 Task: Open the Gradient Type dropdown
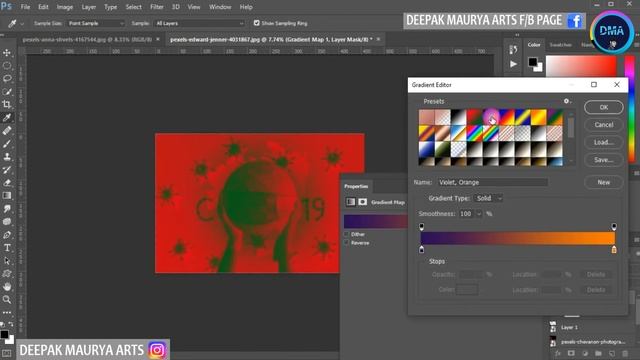[488, 198]
